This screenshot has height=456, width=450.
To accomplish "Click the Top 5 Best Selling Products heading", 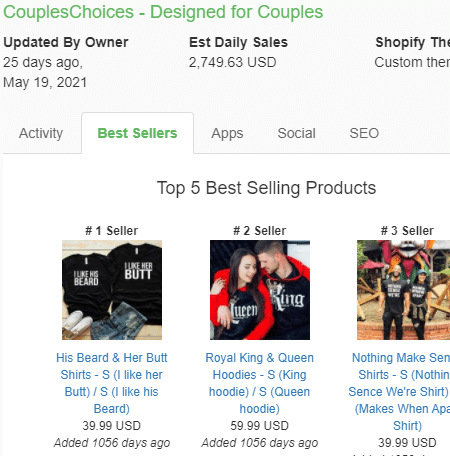I will pos(266,188).
